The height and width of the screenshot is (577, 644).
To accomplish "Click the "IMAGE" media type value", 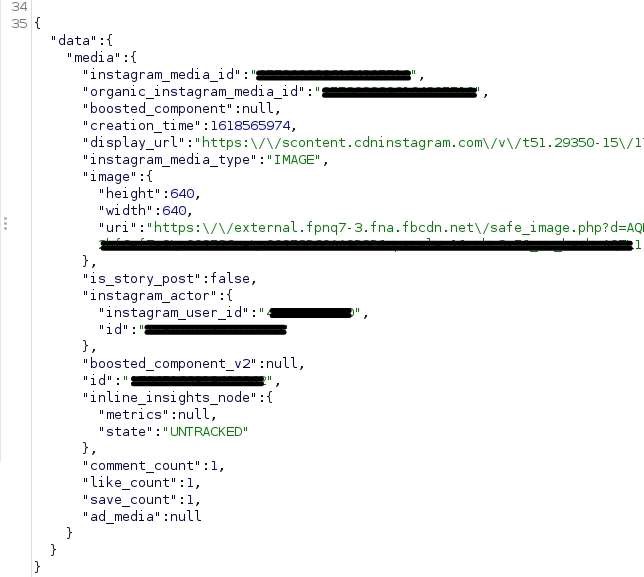I will pyautogui.click(x=294, y=159).
